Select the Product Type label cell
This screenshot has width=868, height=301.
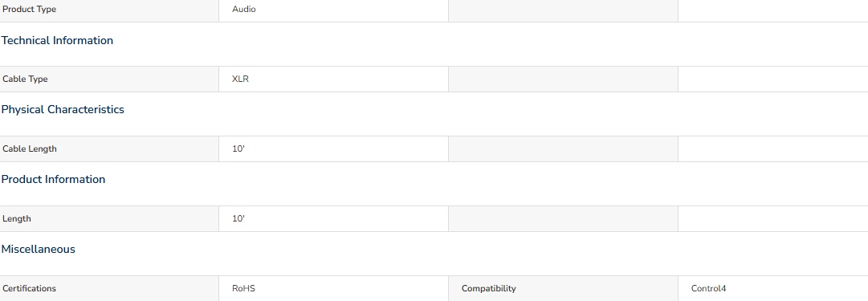109,10
